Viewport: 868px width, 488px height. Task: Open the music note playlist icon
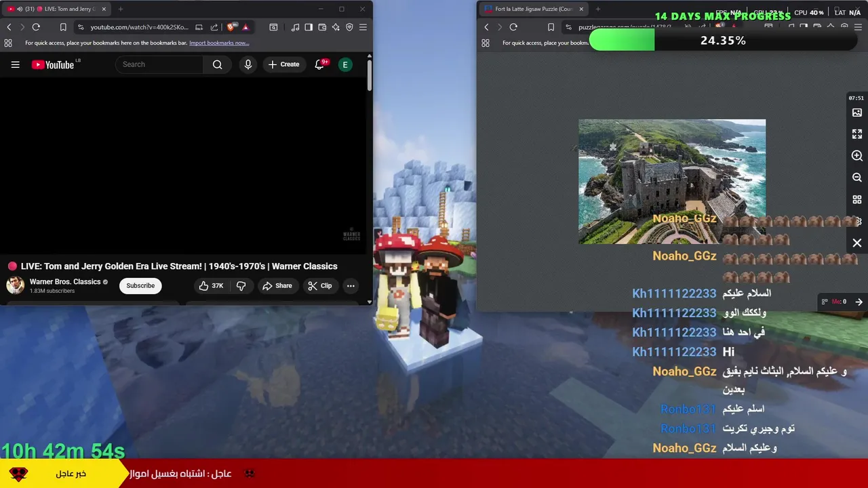[x=295, y=27]
